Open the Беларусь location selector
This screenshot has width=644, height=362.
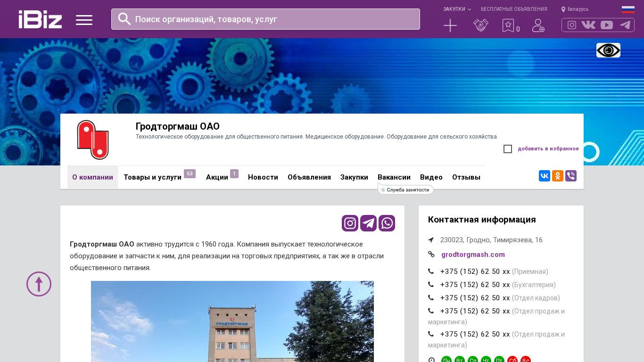pos(575,9)
